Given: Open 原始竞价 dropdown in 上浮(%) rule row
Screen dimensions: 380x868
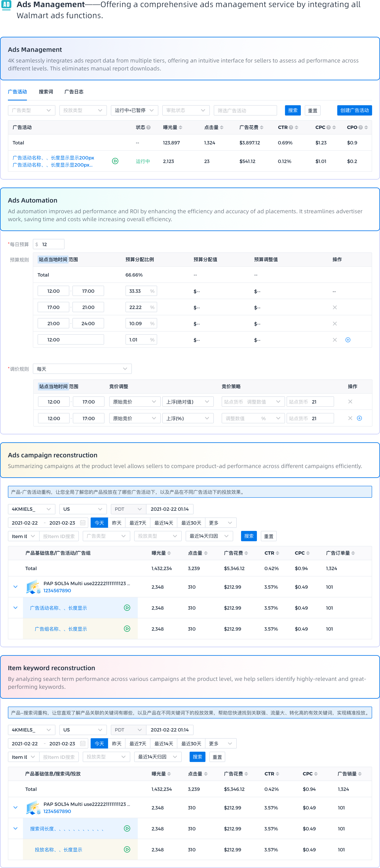Looking at the screenshot, I should click(x=135, y=418).
